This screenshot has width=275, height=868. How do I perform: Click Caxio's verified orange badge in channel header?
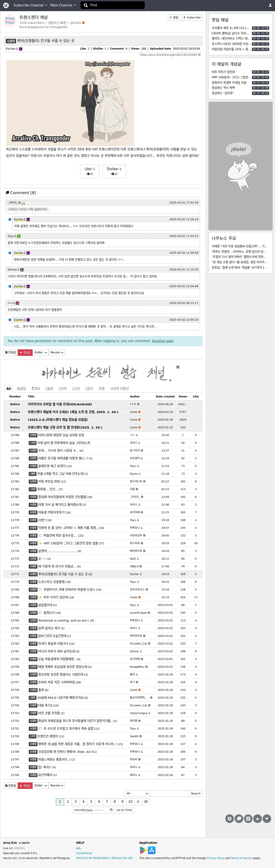coord(84,23)
